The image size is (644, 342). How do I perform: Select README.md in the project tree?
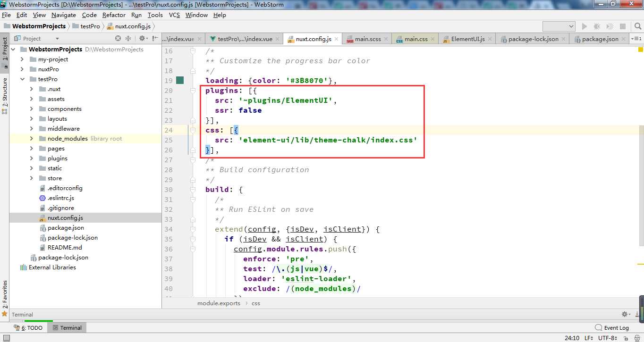65,247
